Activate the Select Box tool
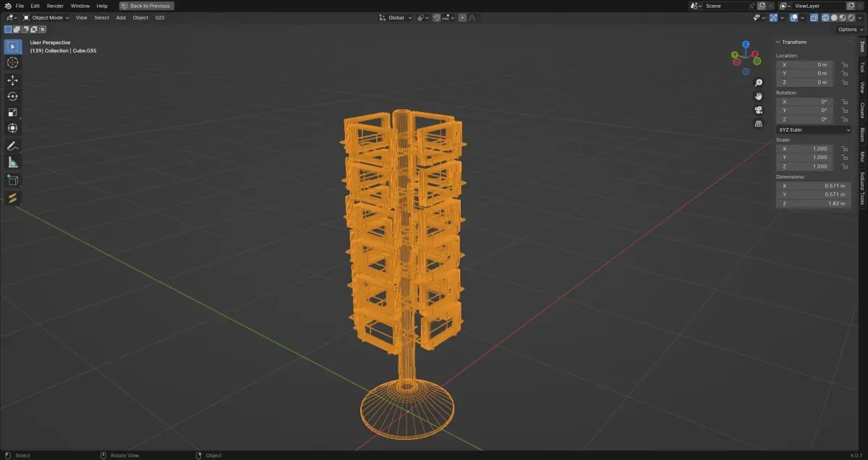Image resolution: width=868 pixels, height=460 pixels. (x=12, y=47)
